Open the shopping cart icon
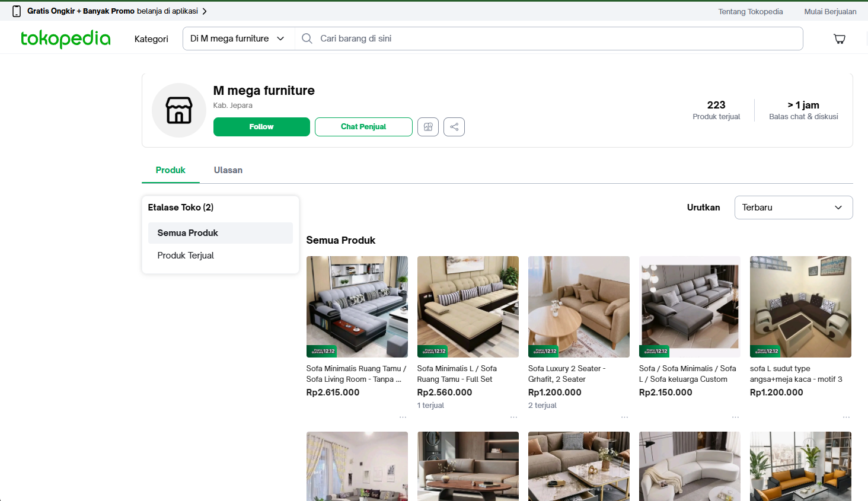This screenshot has height=501, width=868. [840, 39]
